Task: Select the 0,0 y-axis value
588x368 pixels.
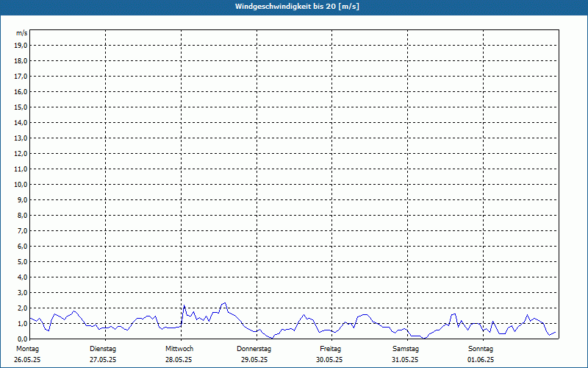Action: coord(22,339)
